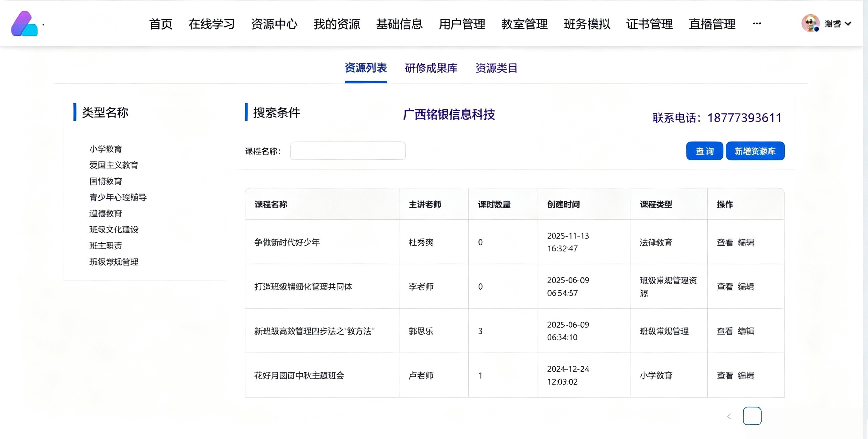Select 班级文化建设 in the type list
Screen dimensions: 868x439
point(114,230)
